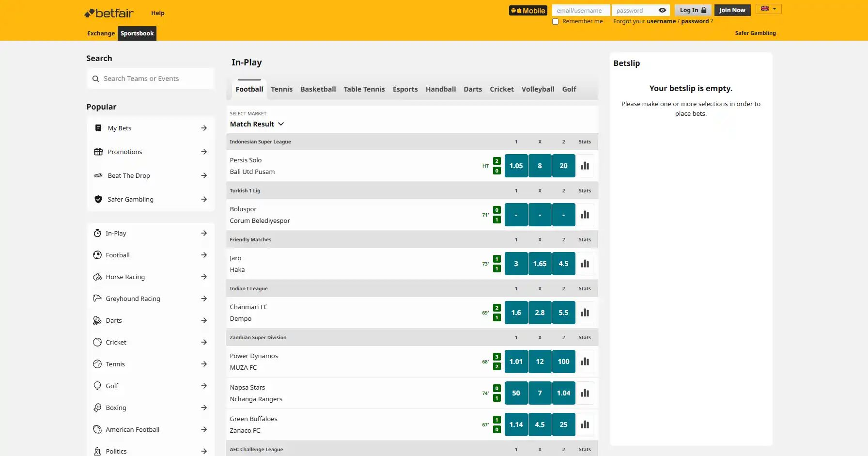Open stats chart for Napsa Stars match

(x=585, y=393)
